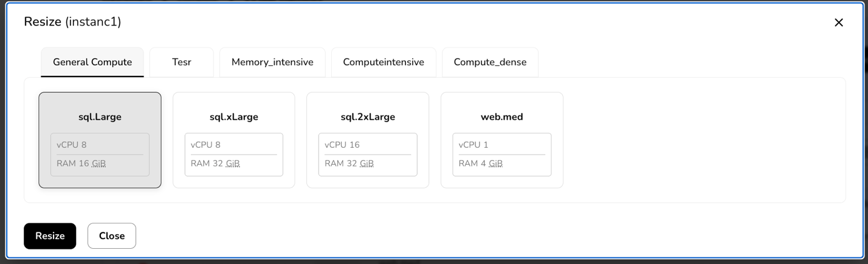Click the vCPU 16 spec text
The width and height of the screenshot is (868, 264).
point(342,145)
